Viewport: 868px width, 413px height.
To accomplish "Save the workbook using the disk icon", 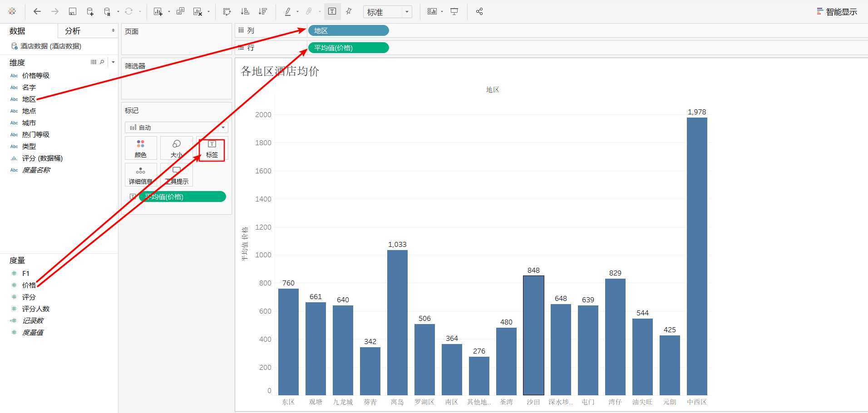I will [x=72, y=11].
